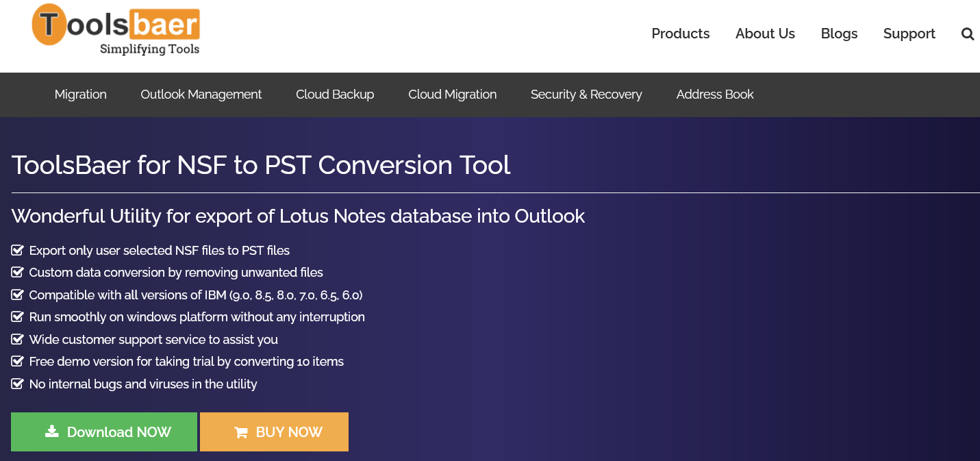Click the ToolsBaer logo

(116, 30)
